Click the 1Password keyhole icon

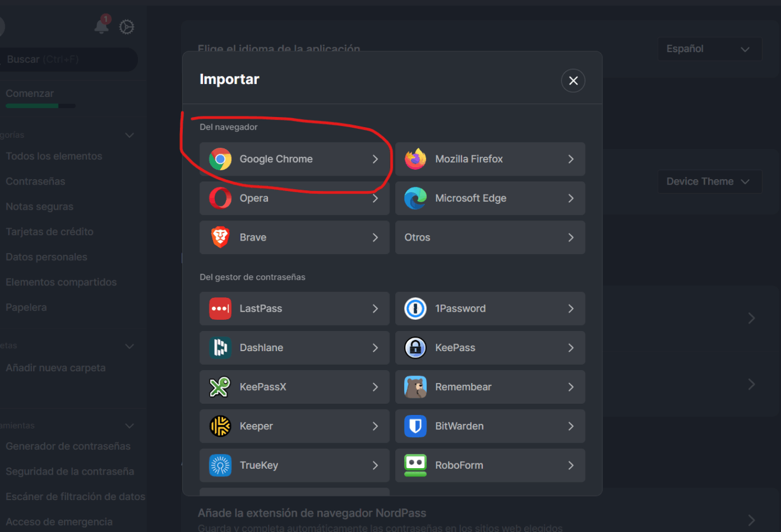tap(415, 309)
